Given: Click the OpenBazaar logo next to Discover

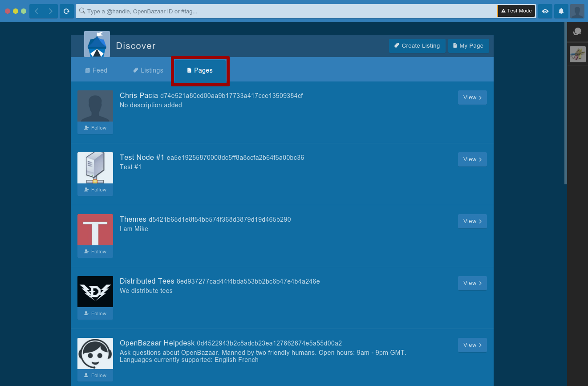Looking at the screenshot, I should (x=97, y=44).
